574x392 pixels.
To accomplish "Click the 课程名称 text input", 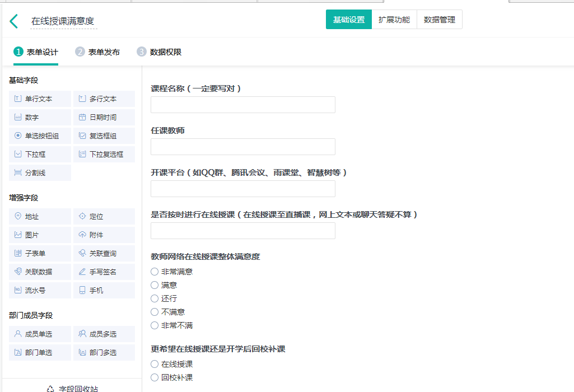I will 242,105.
